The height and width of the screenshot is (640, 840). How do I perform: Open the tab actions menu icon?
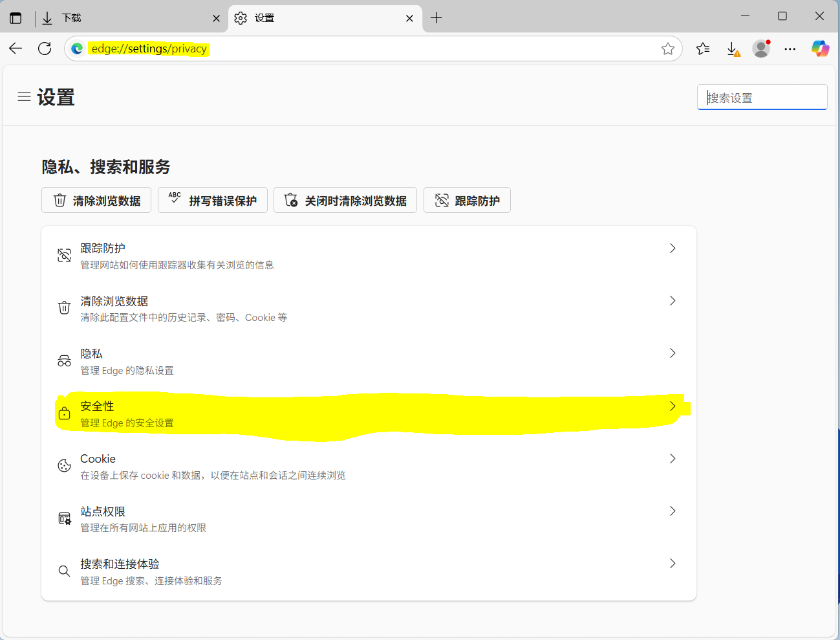click(x=16, y=18)
